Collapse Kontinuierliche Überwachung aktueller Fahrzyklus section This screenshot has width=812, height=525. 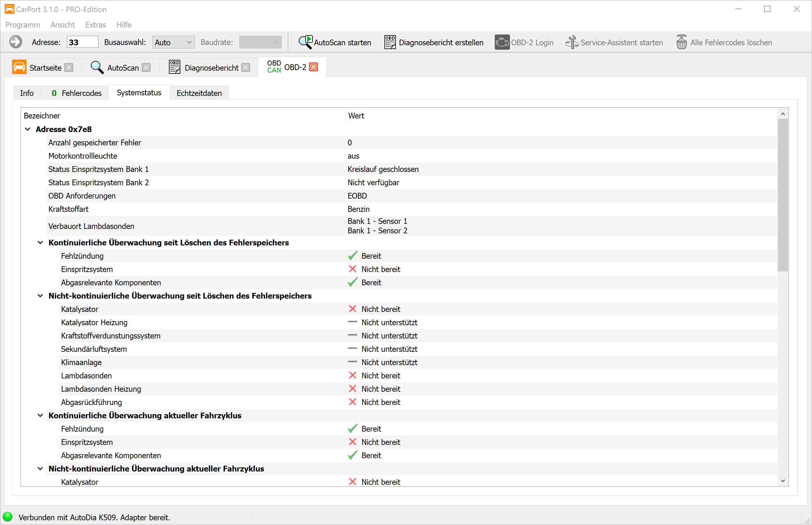[40, 415]
